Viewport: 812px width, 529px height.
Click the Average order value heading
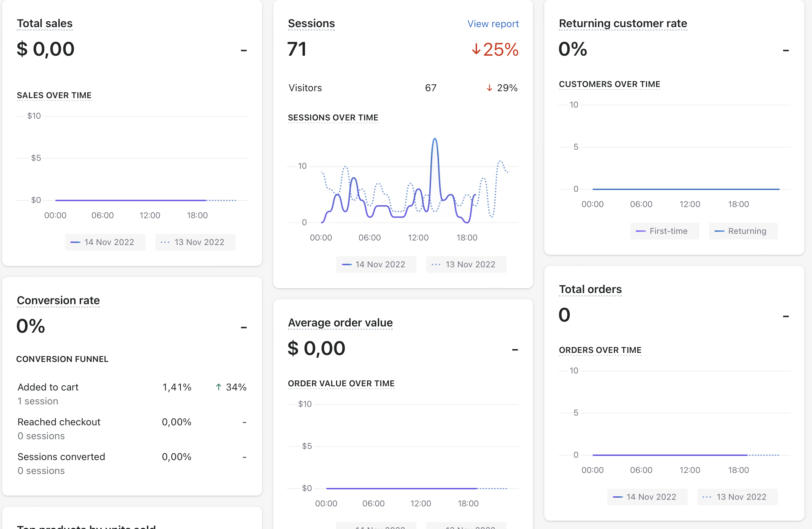pos(340,323)
